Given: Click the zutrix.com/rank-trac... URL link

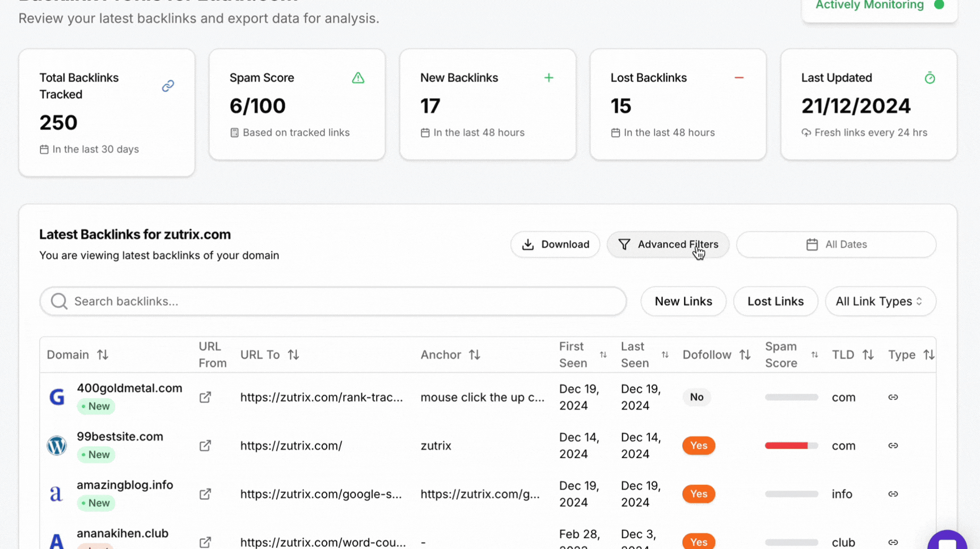Looking at the screenshot, I should tap(321, 397).
